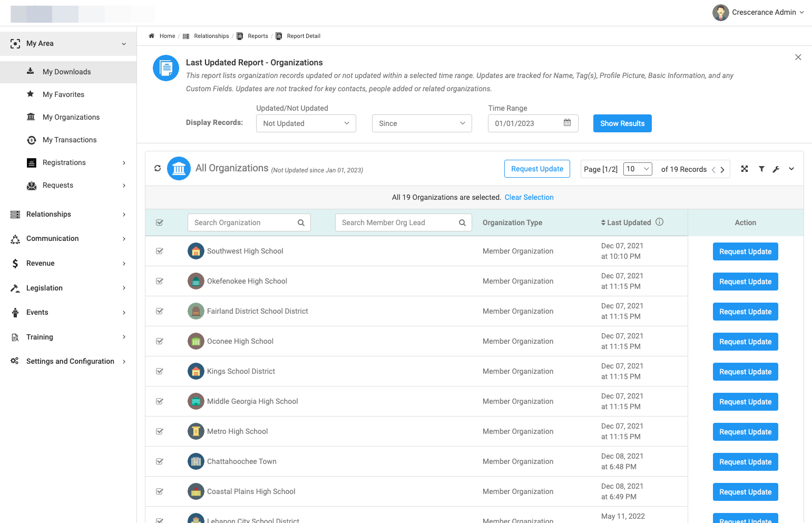Open the Events menu
This screenshot has height=523, width=812.
point(69,313)
